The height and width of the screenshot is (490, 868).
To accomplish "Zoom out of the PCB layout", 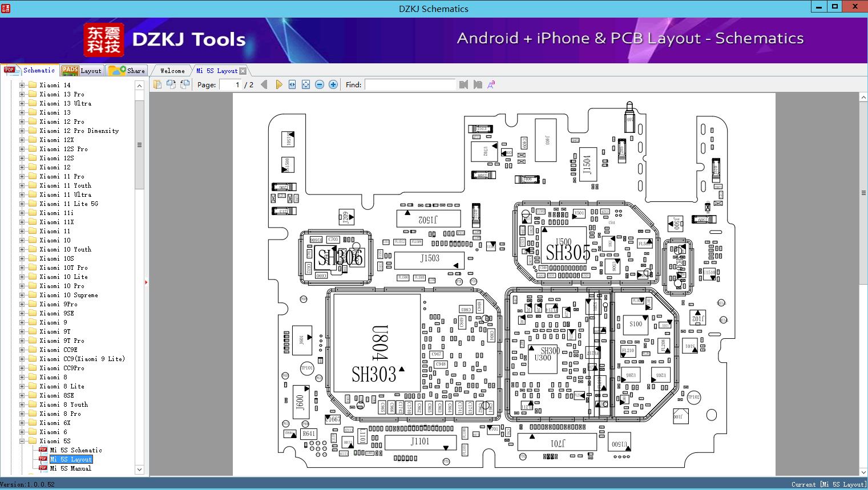I will pyautogui.click(x=320, y=84).
